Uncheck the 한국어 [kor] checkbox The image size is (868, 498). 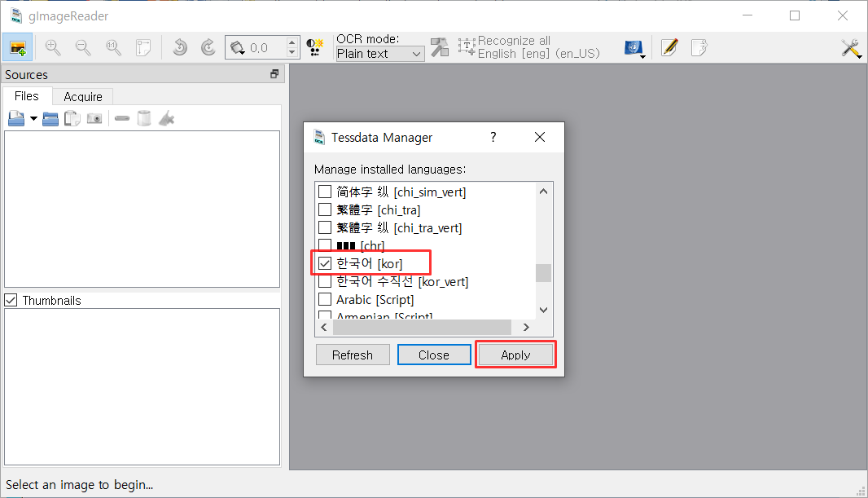(x=325, y=264)
